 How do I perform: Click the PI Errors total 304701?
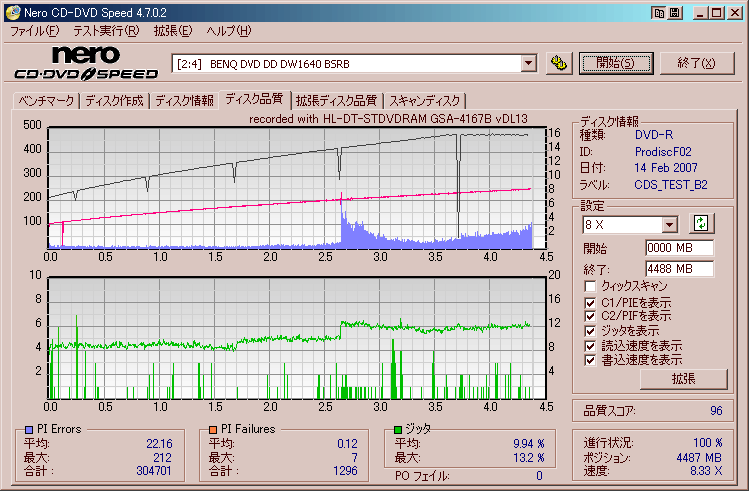click(x=153, y=471)
